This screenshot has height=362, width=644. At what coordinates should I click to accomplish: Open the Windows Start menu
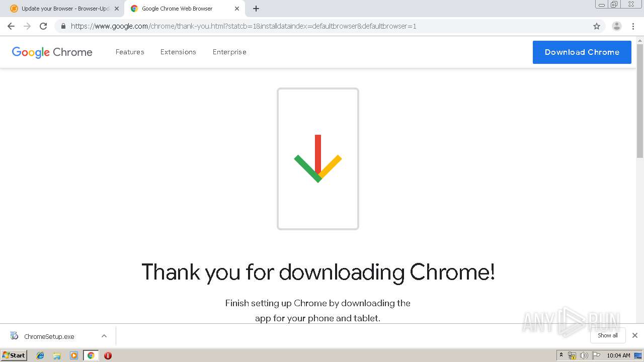14,355
